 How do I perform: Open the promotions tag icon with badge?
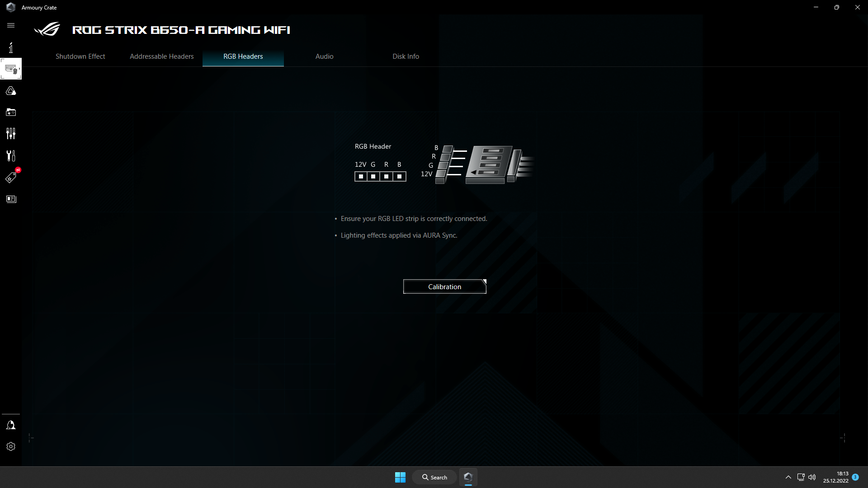tap(11, 178)
